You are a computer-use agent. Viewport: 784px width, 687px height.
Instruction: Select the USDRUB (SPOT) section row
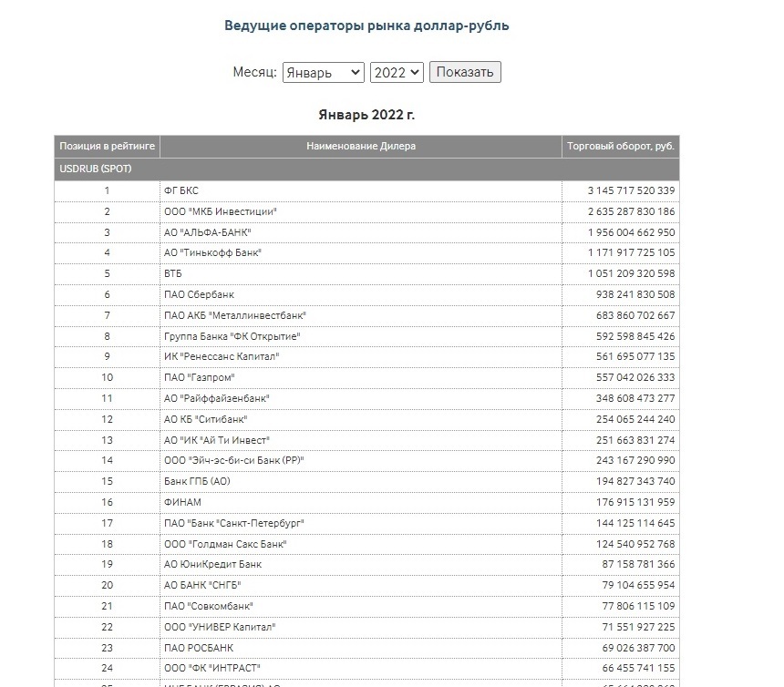[366, 169]
